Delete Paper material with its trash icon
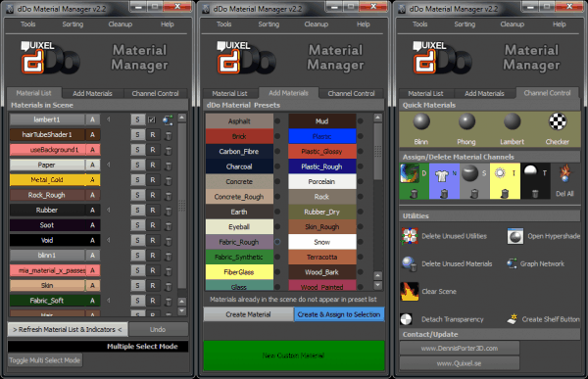 tap(169, 166)
